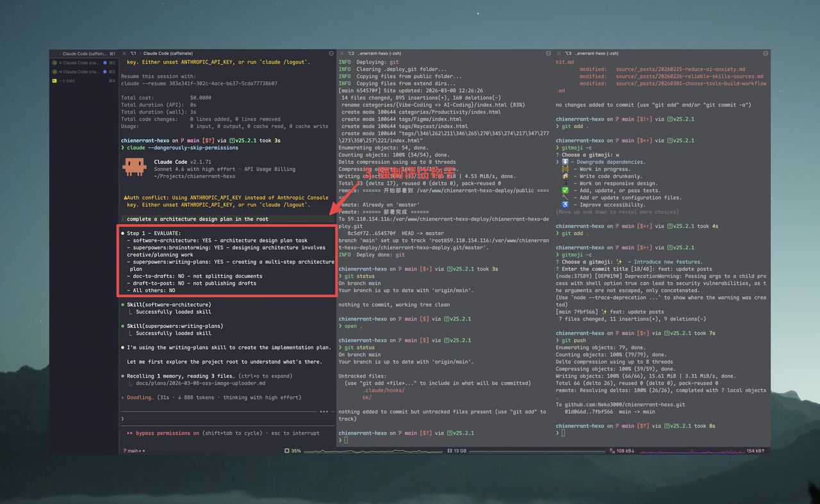Close the Claude Code (caffeinate) pane
The width and height of the screenshot is (820, 504).
126,53
